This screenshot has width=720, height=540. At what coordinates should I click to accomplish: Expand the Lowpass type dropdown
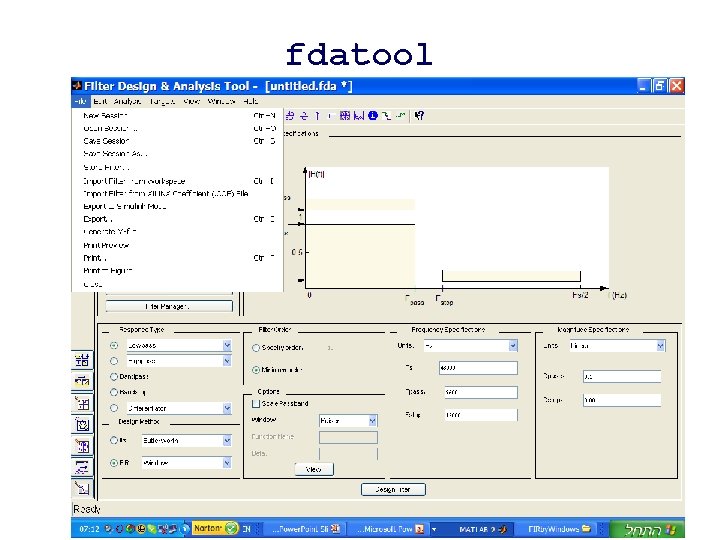(227, 345)
